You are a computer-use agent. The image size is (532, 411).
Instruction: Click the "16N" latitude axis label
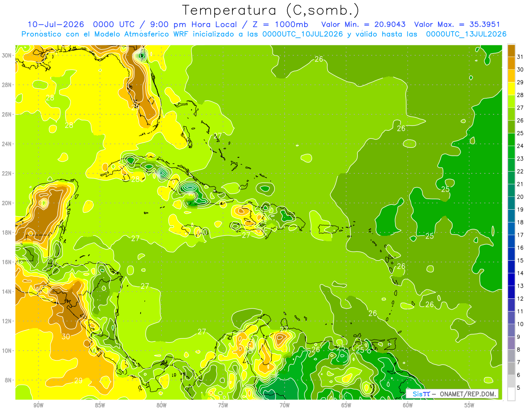7,262
